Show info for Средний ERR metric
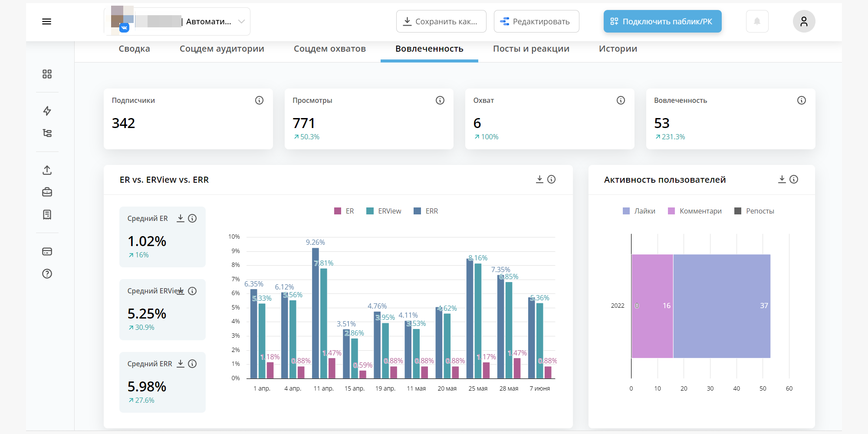Image resolution: width=868 pixels, height=434 pixels. (x=192, y=364)
